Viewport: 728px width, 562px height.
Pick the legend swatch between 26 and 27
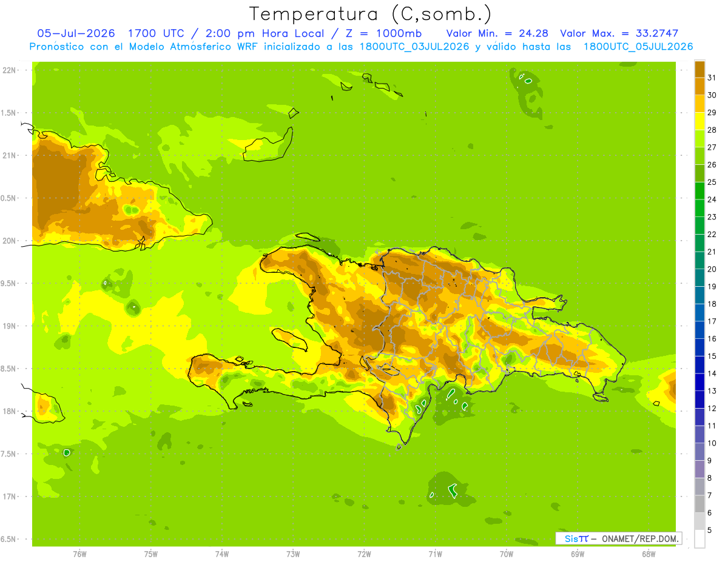(699, 156)
